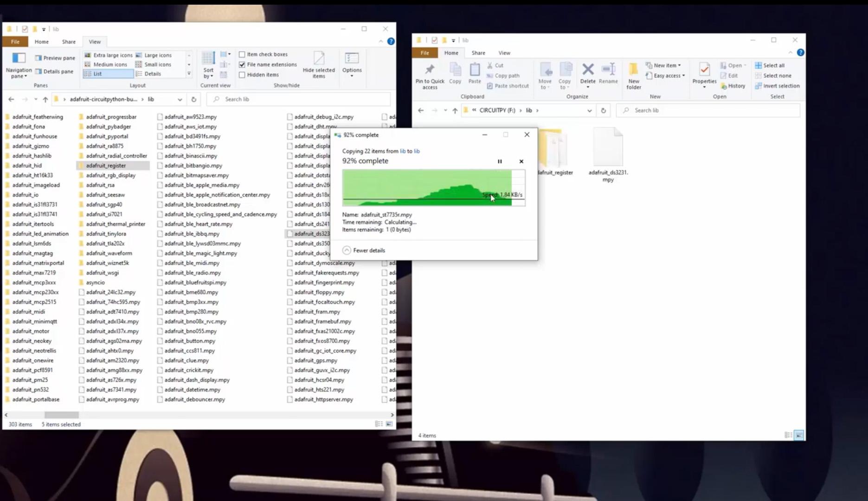Switch to View tab in CIRCUITPY window
This screenshot has width=868, height=501.
click(x=504, y=53)
